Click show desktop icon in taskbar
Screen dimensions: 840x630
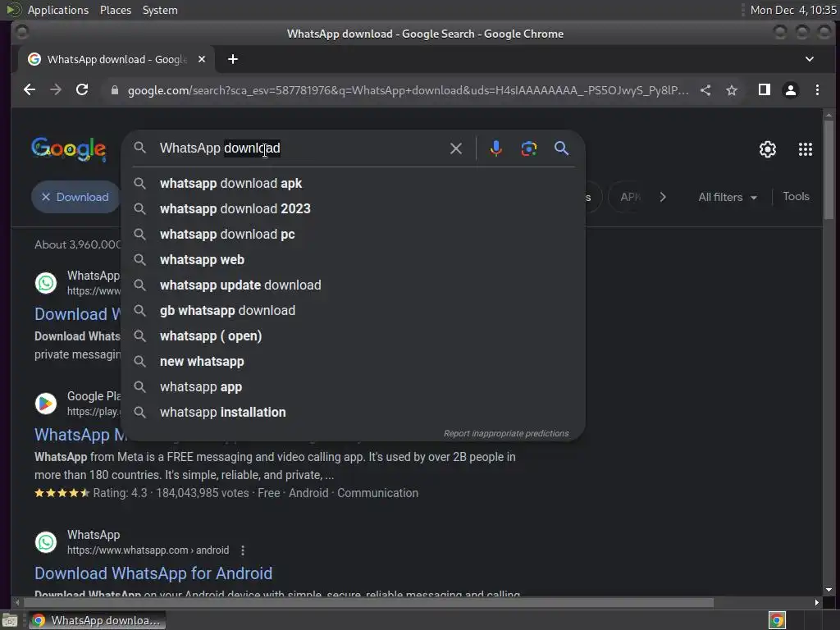tap(10, 620)
